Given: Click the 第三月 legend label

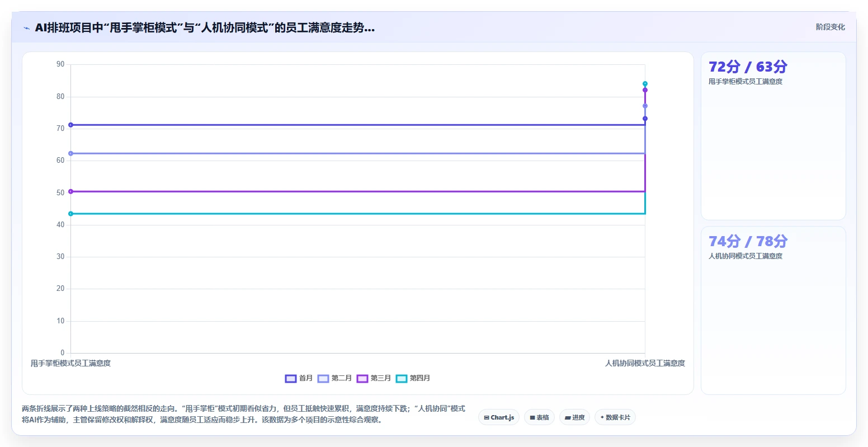Looking at the screenshot, I should point(381,379).
